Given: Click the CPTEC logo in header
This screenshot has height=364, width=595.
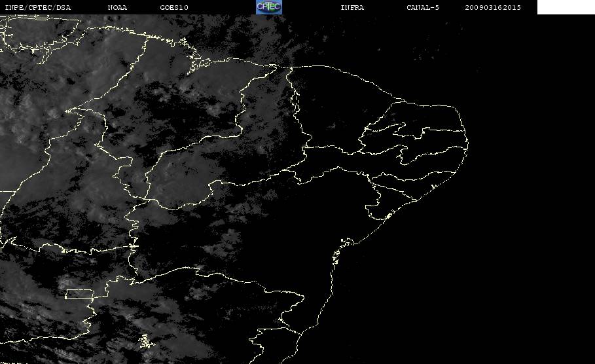Looking at the screenshot, I should (268, 7).
